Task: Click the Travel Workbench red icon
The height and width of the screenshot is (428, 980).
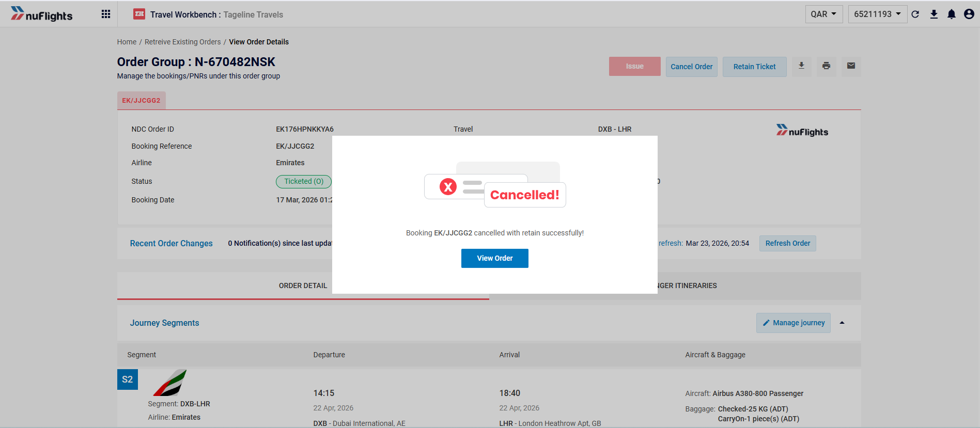Action: point(139,14)
